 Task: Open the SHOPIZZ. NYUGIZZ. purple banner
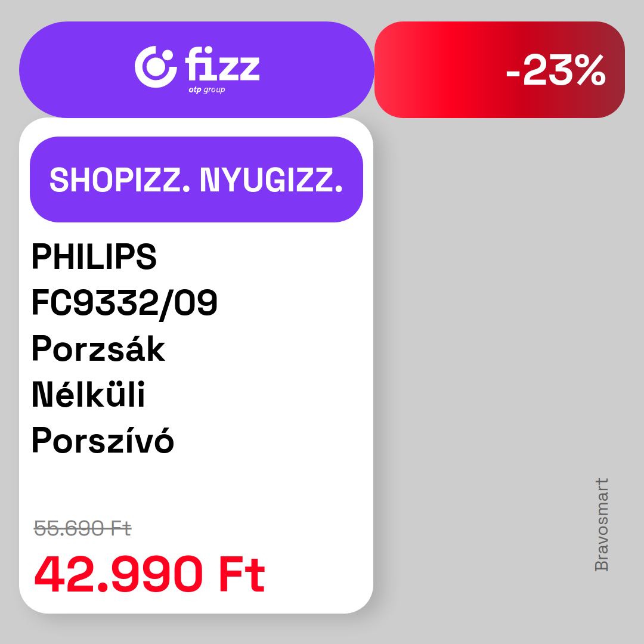click(x=196, y=179)
